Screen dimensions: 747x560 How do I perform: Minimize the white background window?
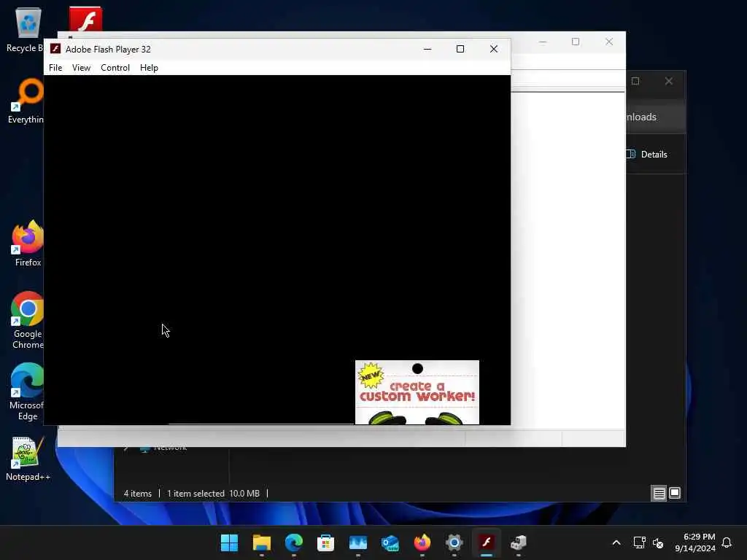pyautogui.click(x=543, y=42)
